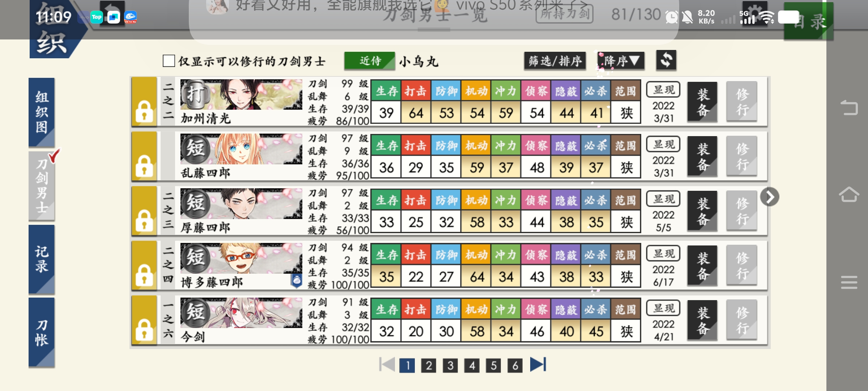The width and height of the screenshot is (868, 391).
Task: Open the 筛选/排序 filter options
Action: (x=555, y=60)
